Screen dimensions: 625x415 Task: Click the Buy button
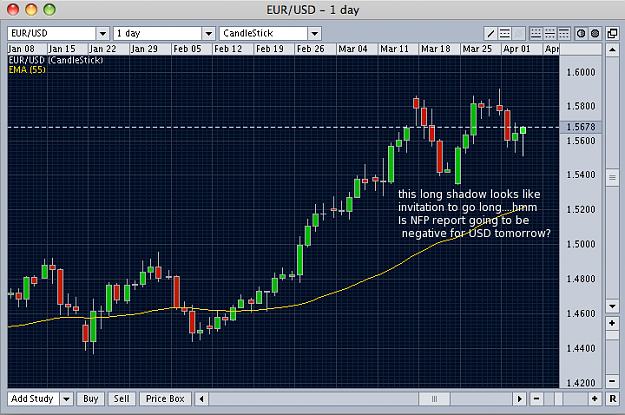tap(90, 399)
